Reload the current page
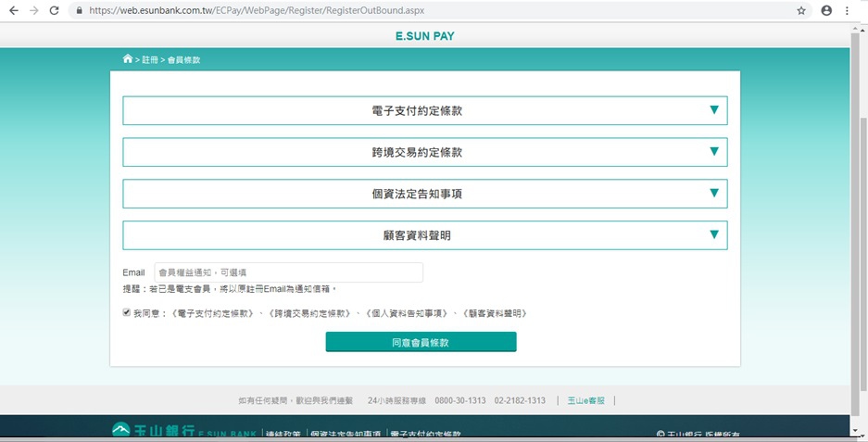 pyautogui.click(x=54, y=10)
